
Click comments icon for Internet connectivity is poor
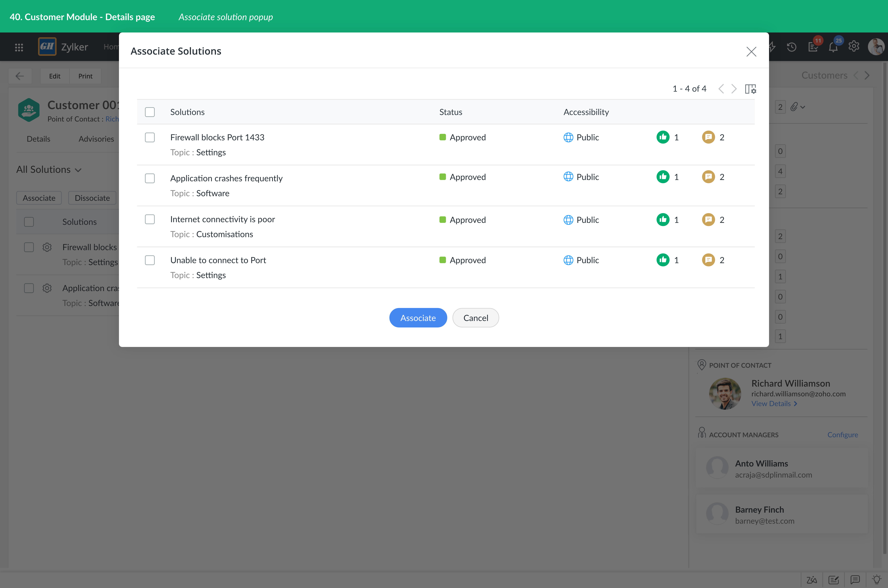click(x=708, y=220)
